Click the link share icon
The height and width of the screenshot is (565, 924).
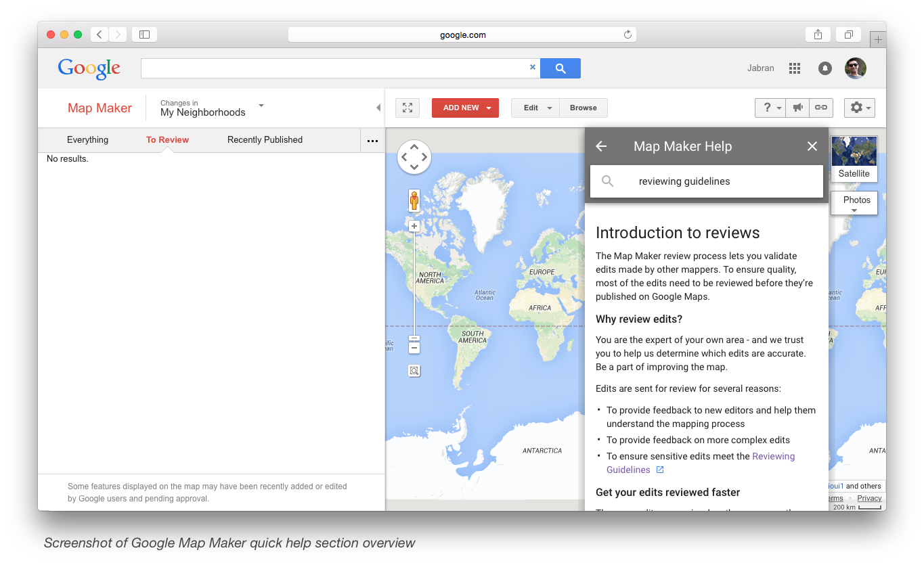820,108
